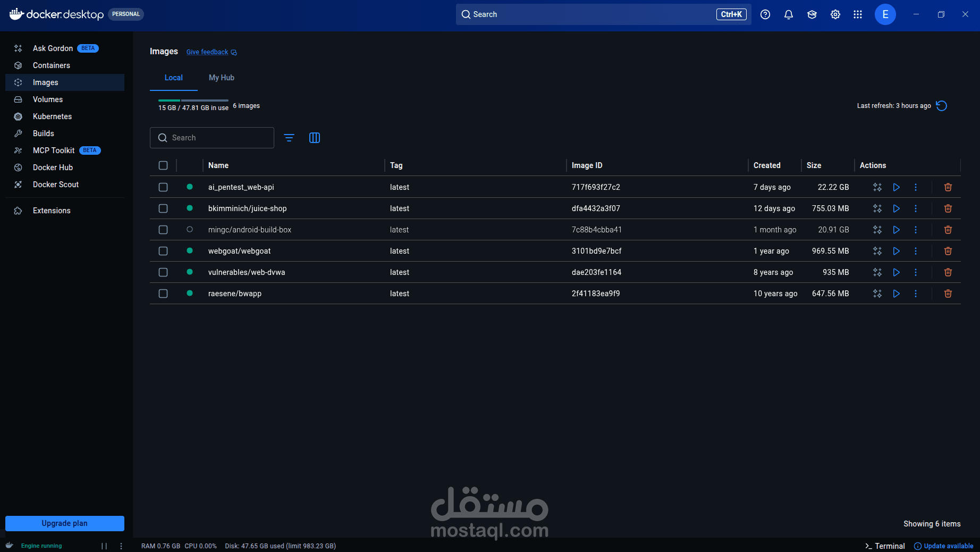Click the images Search field
Viewport: 980px width, 552px height.
click(x=212, y=138)
